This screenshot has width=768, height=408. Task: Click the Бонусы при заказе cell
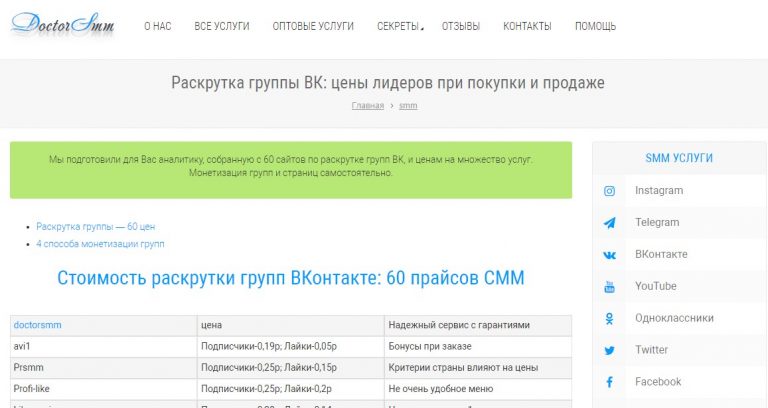(478, 346)
